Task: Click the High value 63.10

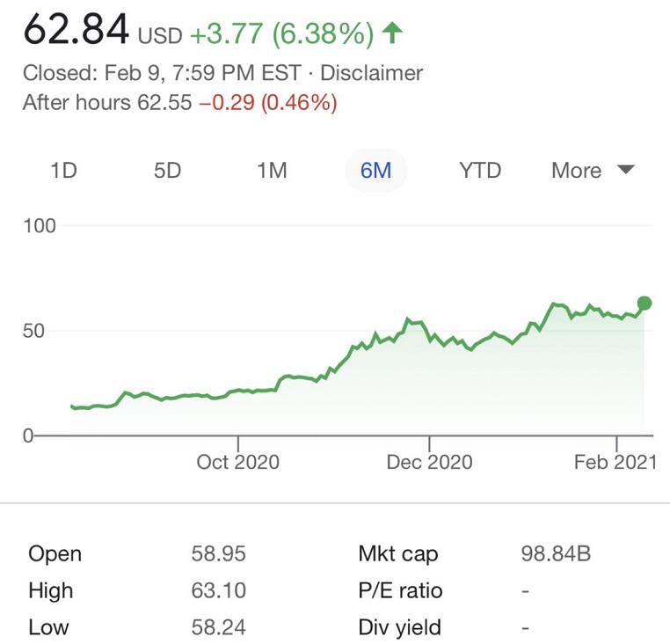Action: tap(218, 590)
